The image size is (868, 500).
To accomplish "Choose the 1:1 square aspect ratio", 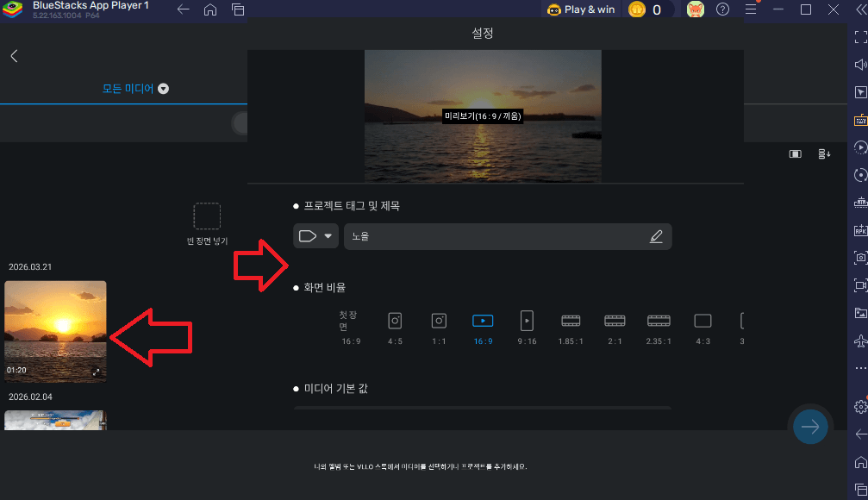I will [439, 321].
